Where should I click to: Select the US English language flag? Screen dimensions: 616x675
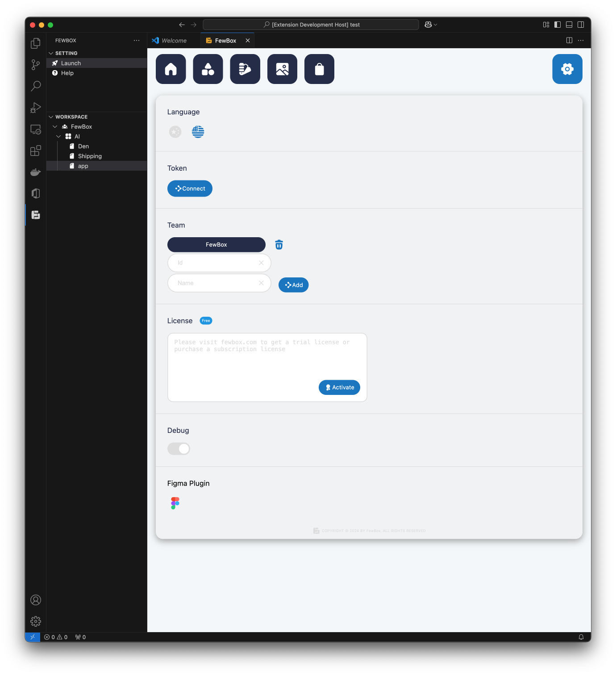(x=198, y=132)
